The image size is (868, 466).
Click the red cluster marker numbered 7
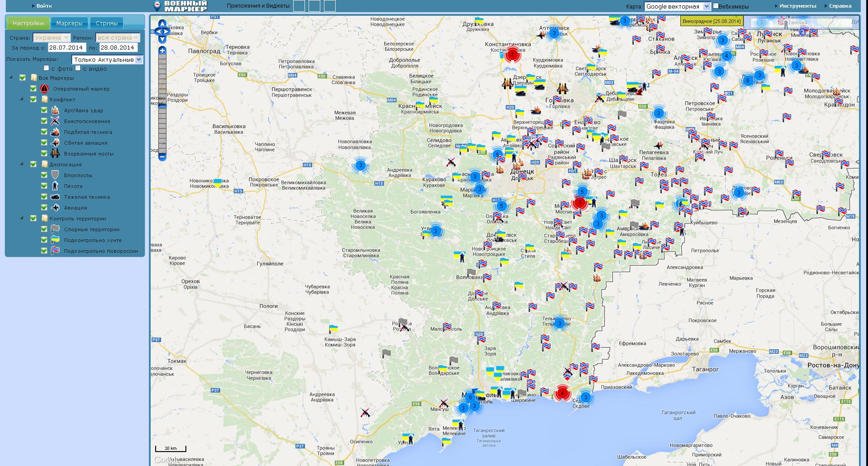pyautogui.click(x=512, y=55)
